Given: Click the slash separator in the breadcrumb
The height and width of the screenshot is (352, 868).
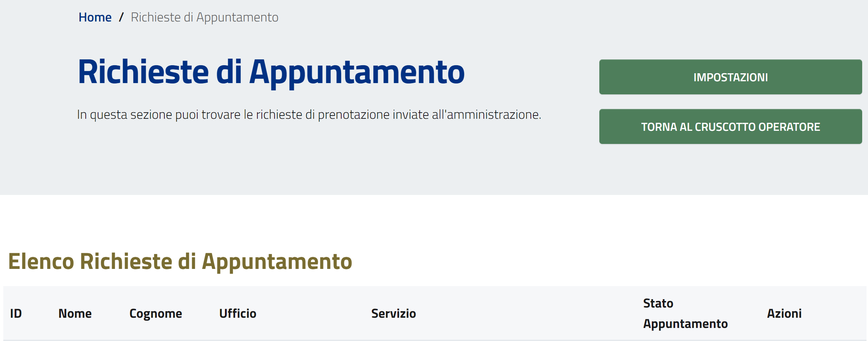Looking at the screenshot, I should (121, 17).
